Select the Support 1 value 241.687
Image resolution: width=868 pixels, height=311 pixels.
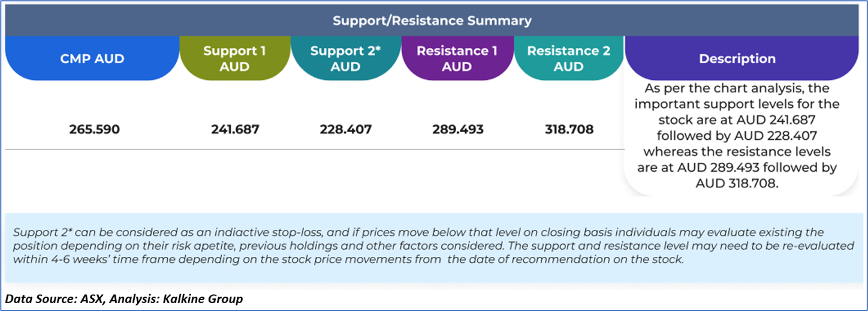click(x=235, y=129)
